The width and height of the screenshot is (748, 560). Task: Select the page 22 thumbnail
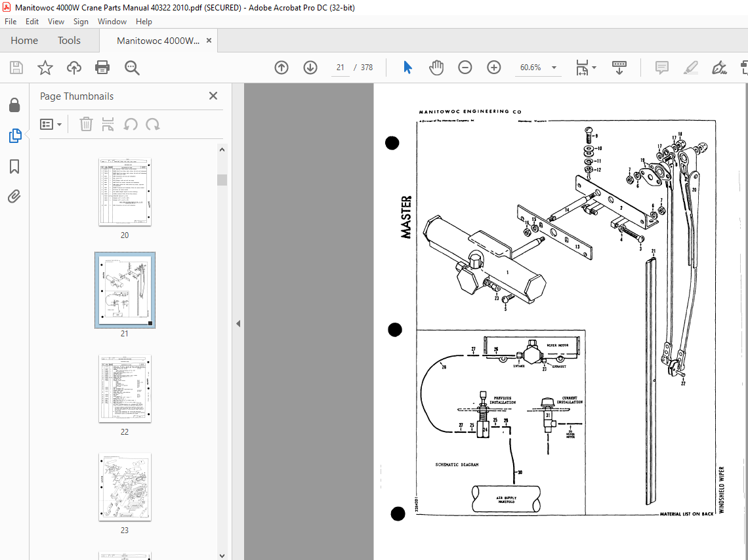[125, 388]
